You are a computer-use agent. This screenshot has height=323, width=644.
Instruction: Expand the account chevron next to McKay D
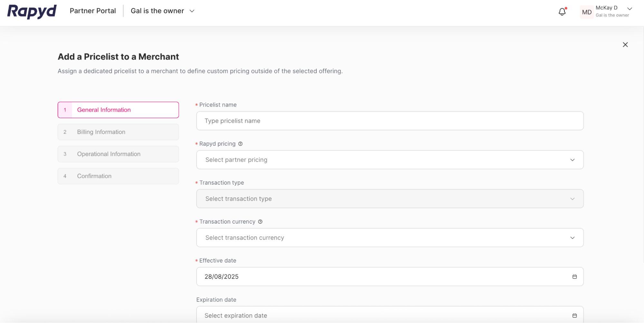tap(629, 9)
